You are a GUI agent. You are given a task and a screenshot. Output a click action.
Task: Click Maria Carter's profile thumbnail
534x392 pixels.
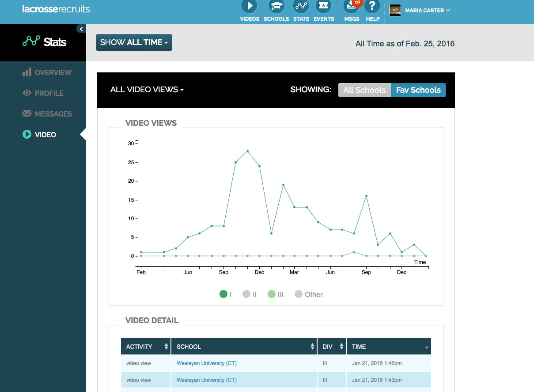(x=395, y=10)
